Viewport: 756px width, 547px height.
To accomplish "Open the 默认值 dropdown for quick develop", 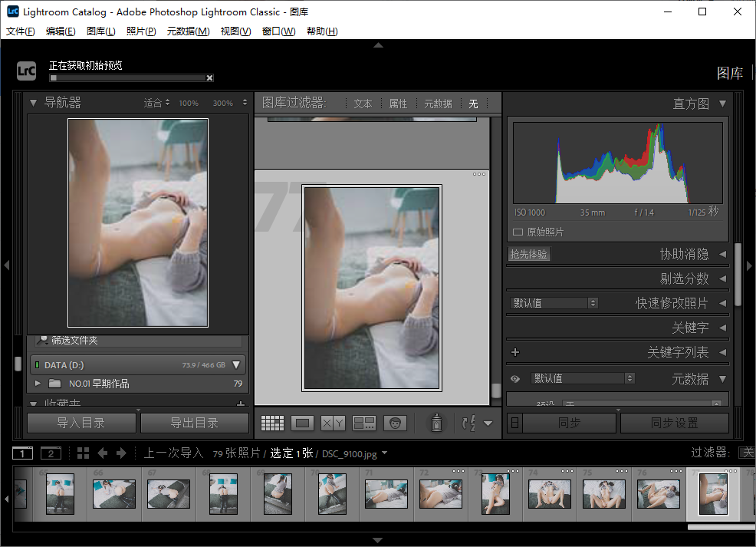I will click(554, 303).
